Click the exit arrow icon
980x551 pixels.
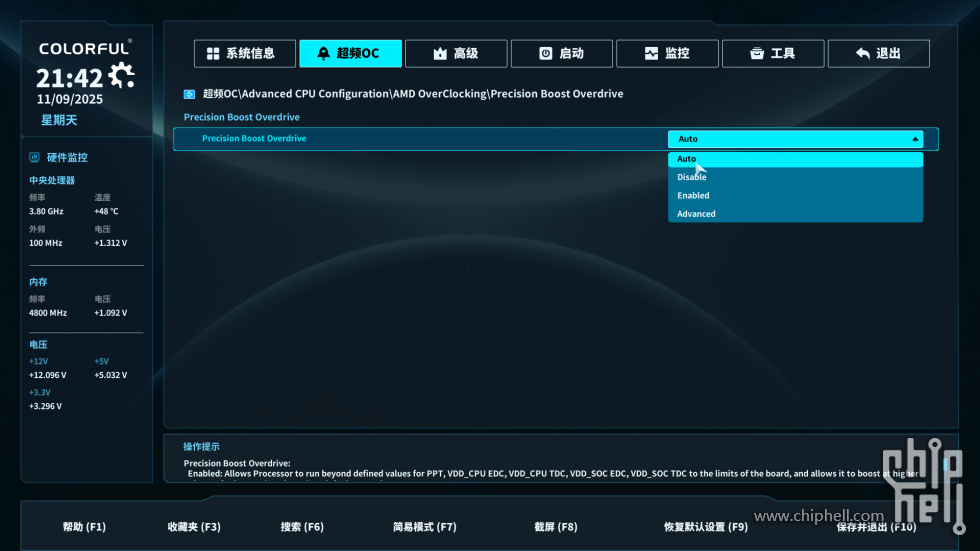pos(862,54)
